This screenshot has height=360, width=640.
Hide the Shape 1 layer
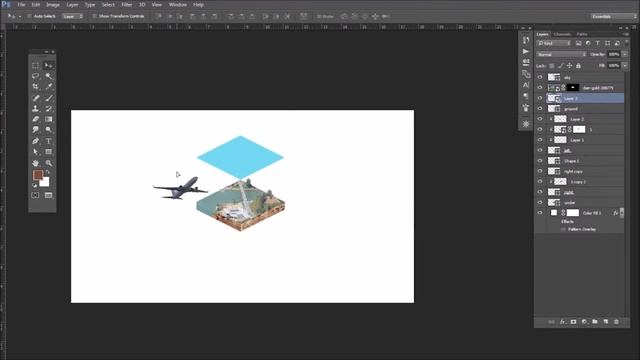(540, 161)
